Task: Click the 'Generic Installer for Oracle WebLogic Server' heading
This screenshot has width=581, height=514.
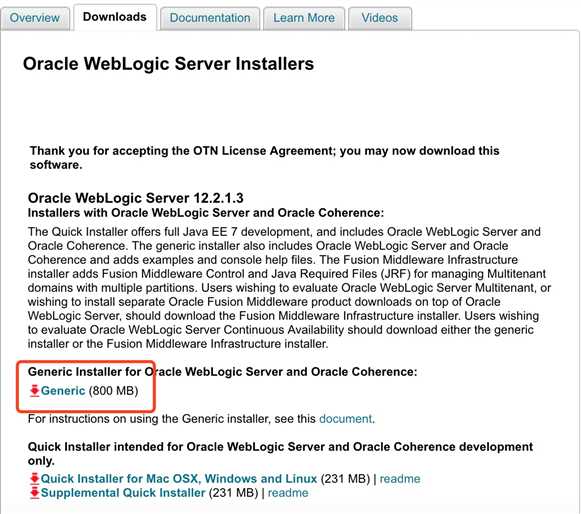Action: 222,372
